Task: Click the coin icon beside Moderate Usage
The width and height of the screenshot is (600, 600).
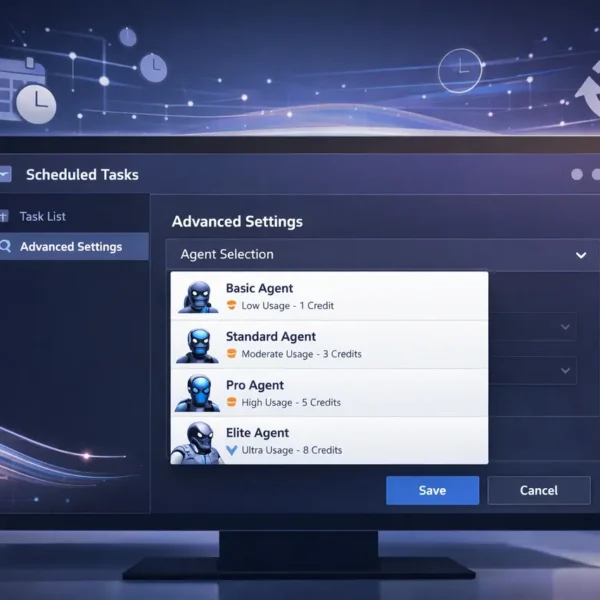Action: tap(232, 353)
